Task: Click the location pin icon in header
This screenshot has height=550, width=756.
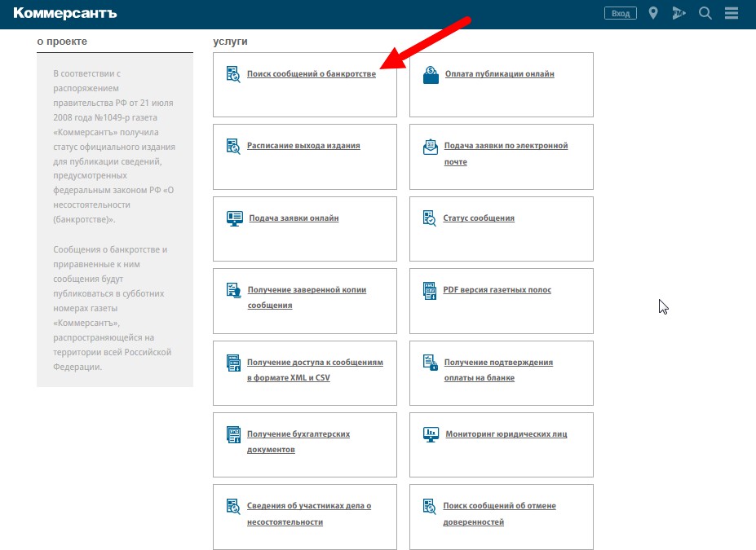Action: (653, 13)
